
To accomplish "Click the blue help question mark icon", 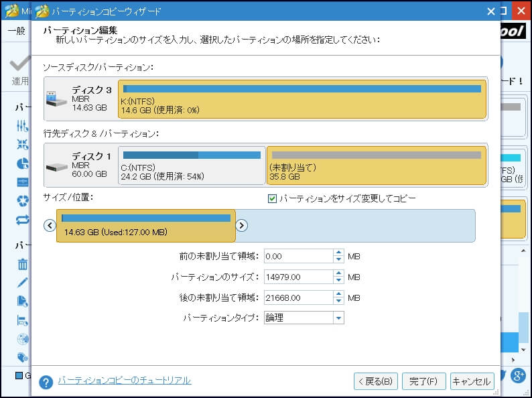I will coord(46,383).
